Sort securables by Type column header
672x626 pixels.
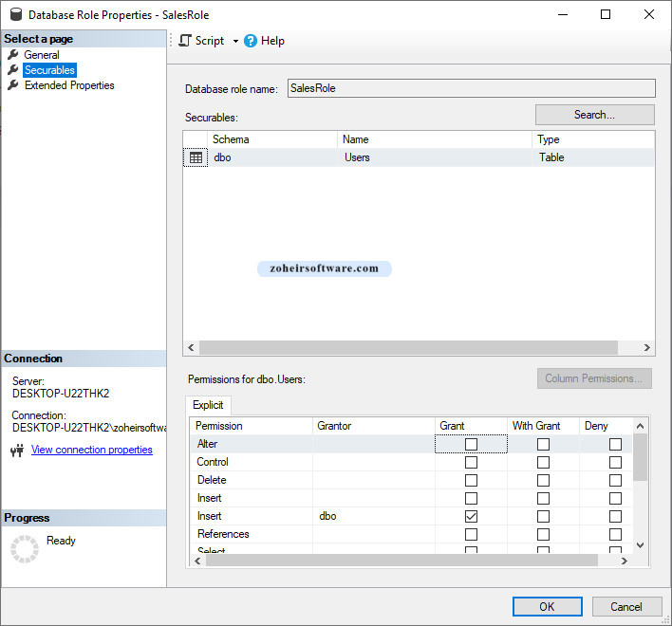click(x=593, y=139)
